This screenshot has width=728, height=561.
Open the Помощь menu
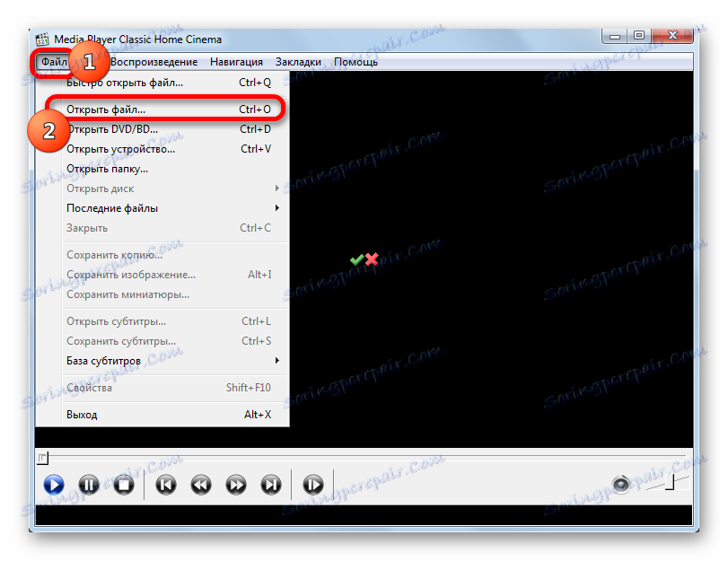pos(355,62)
